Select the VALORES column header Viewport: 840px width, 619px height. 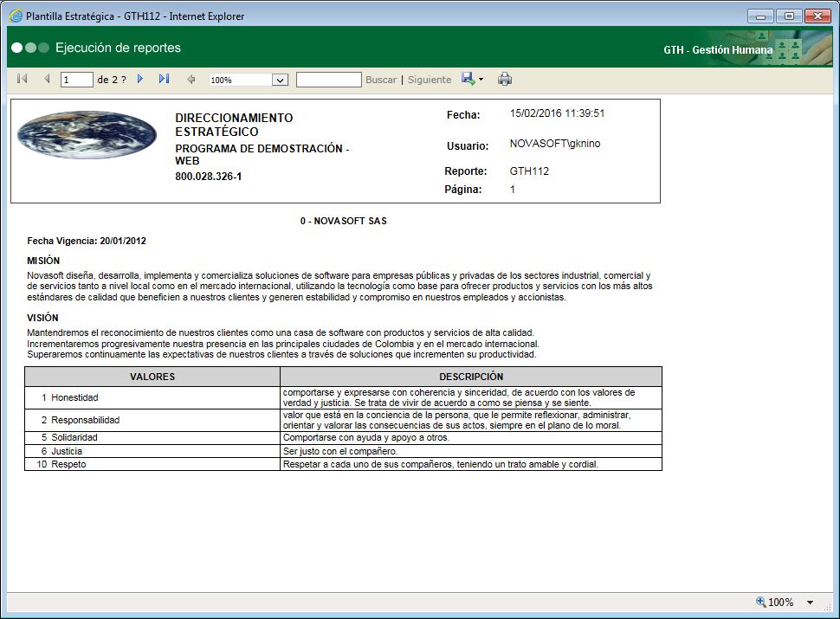coord(152,377)
